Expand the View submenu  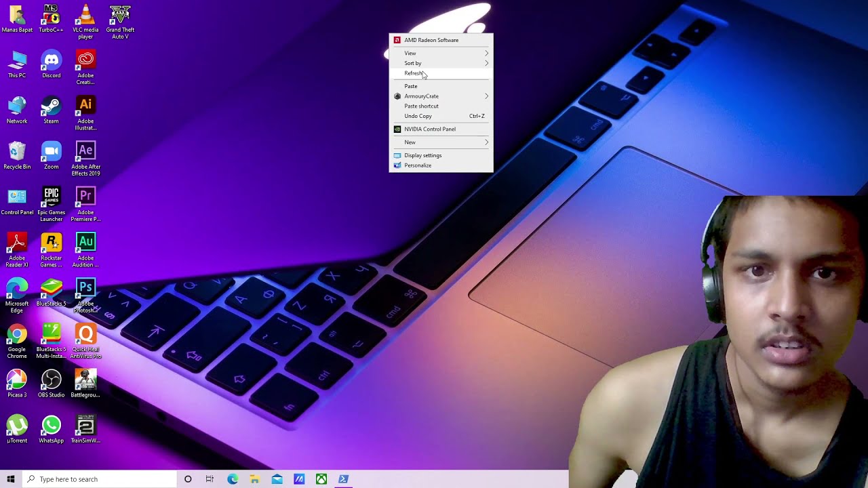coord(441,53)
